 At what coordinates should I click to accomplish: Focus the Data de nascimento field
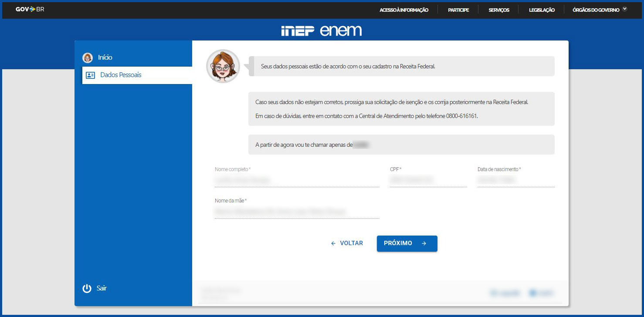[515, 180]
